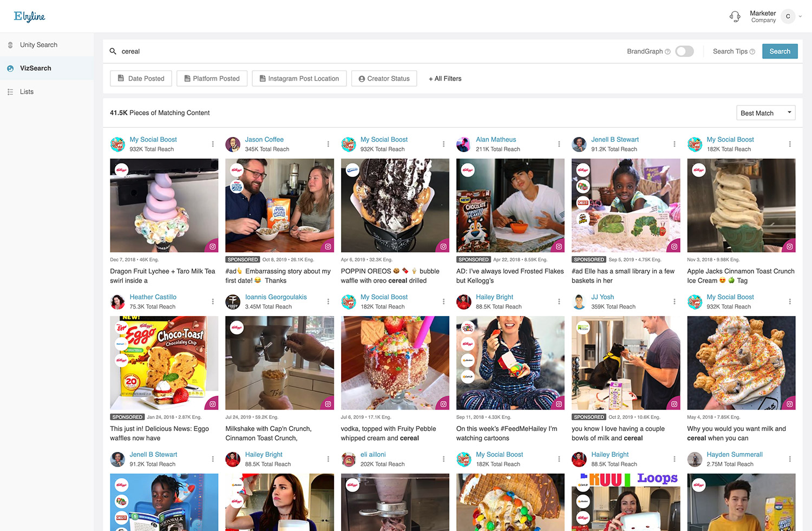The image size is (812, 531).
Task: Open the BrandGraph help icon
Action: [x=667, y=52]
